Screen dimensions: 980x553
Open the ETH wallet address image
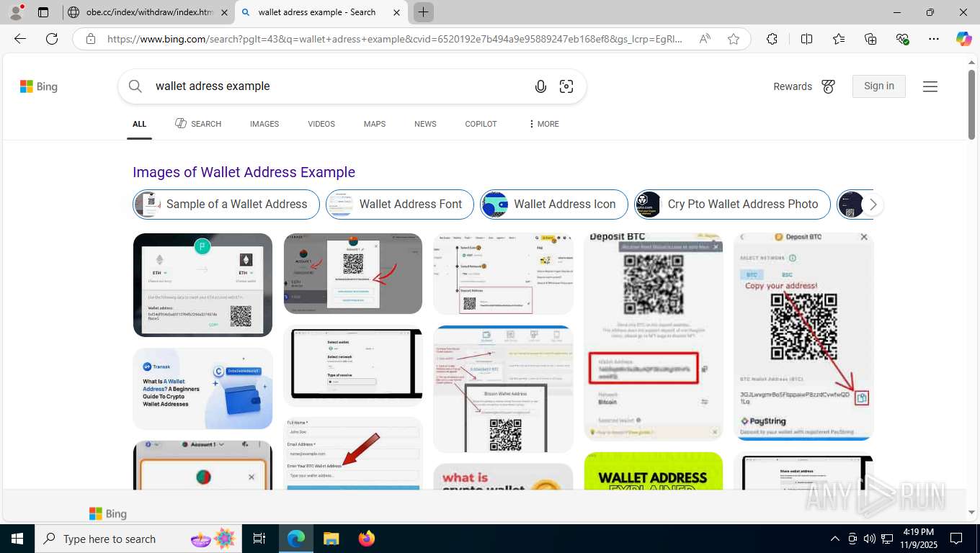click(202, 285)
